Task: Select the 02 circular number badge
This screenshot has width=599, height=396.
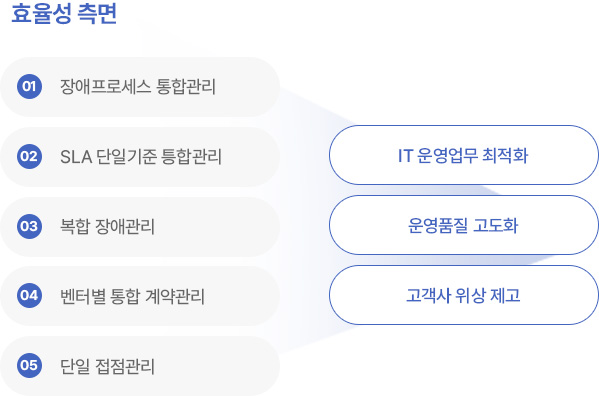Action: click(29, 157)
